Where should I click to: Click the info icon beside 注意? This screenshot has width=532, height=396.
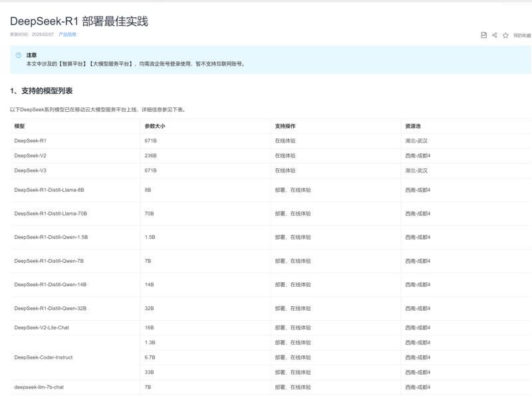pyautogui.click(x=19, y=55)
